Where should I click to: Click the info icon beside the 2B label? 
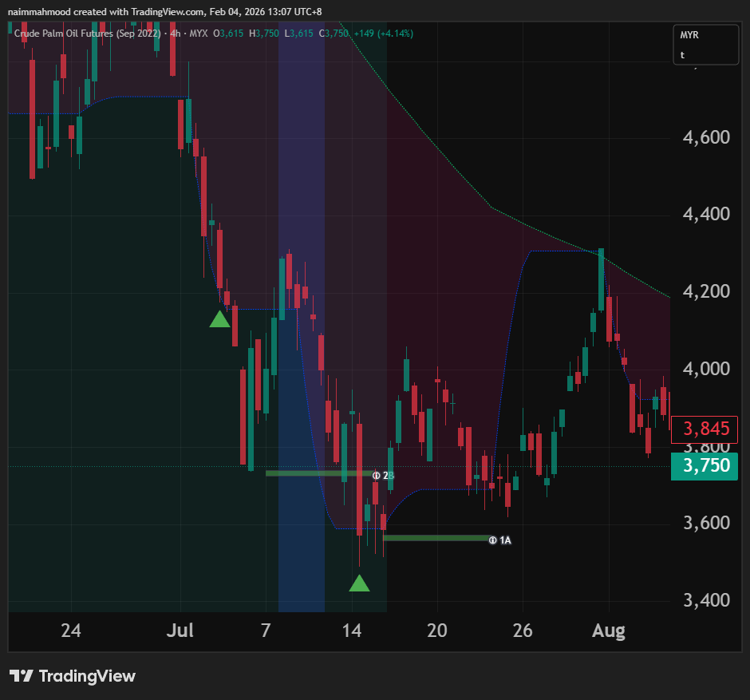pyautogui.click(x=377, y=475)
